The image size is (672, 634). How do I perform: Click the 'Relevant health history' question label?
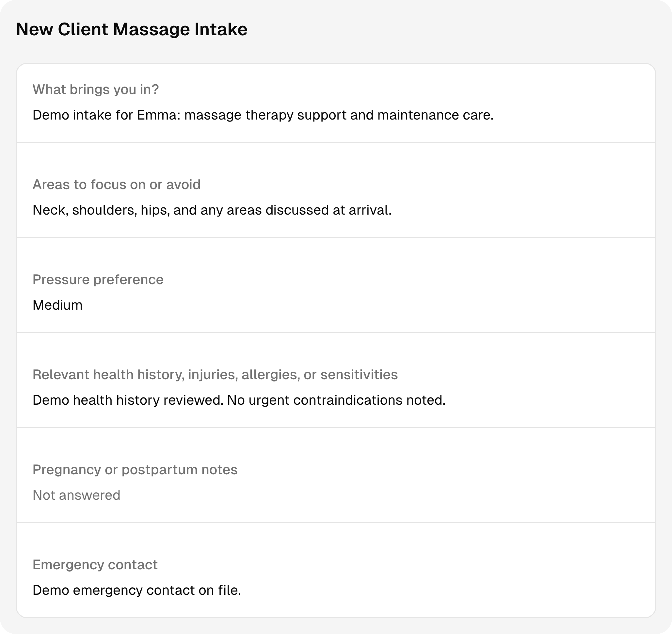coord(215,375)
